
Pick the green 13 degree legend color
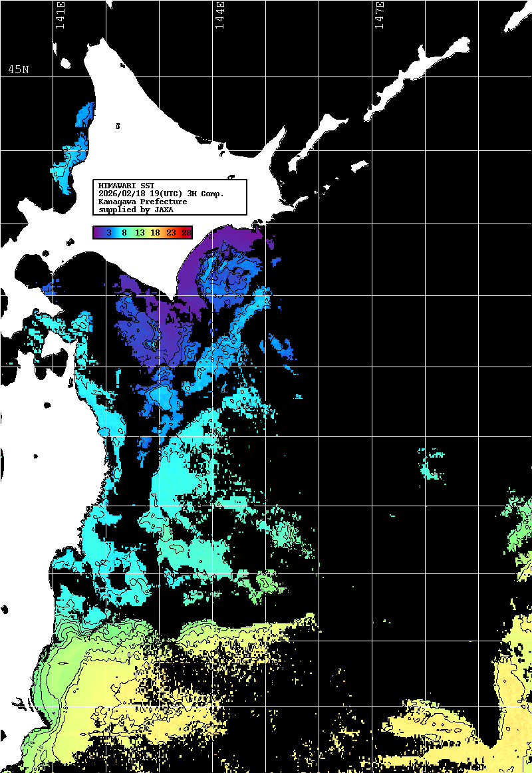click(x=140, y=232)
